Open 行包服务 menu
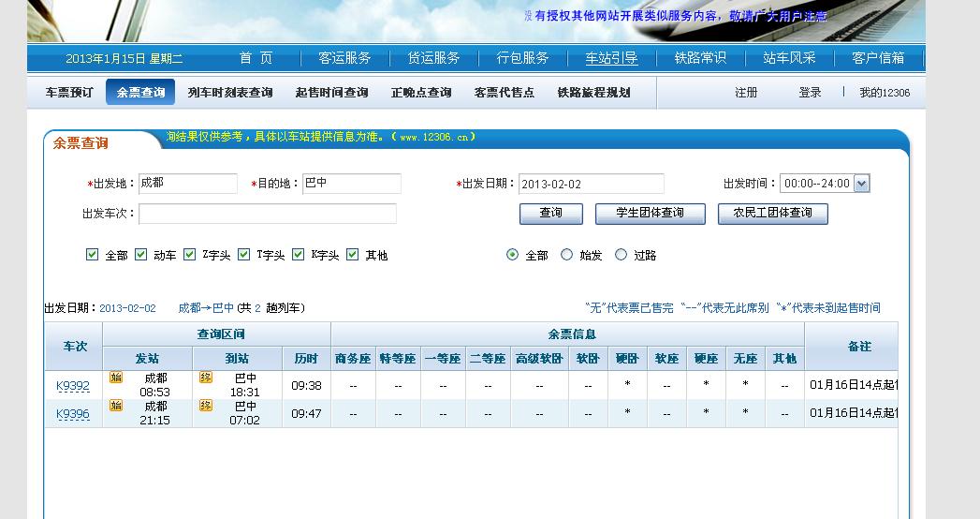This screenshot has height=519, width=980. pyautogui.click(x=522, y=58)
